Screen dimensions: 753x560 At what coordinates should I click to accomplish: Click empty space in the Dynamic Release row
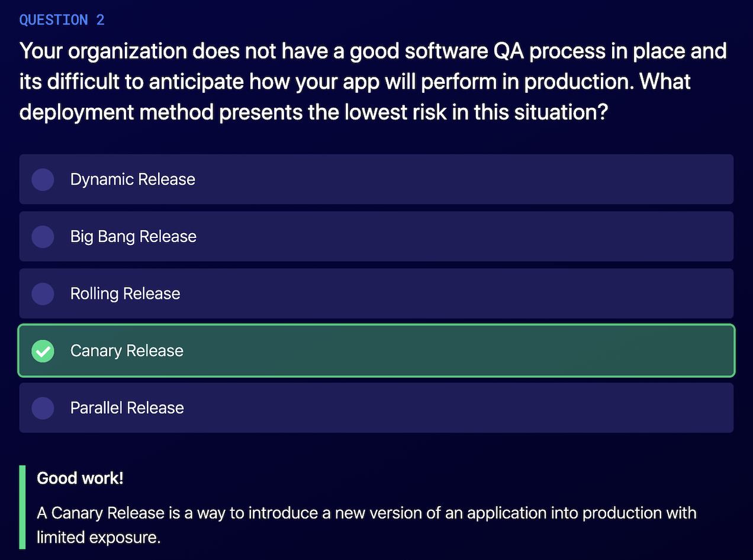(462, 179)
